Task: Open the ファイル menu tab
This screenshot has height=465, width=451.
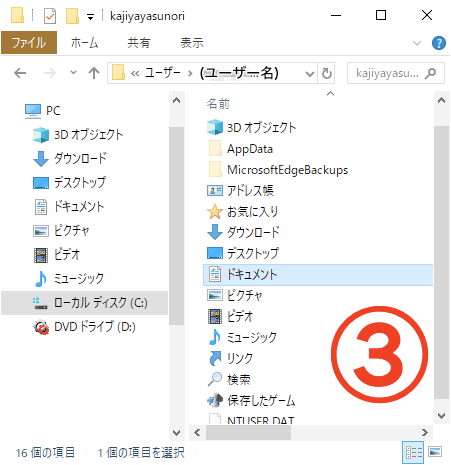Action: point(29,43)
